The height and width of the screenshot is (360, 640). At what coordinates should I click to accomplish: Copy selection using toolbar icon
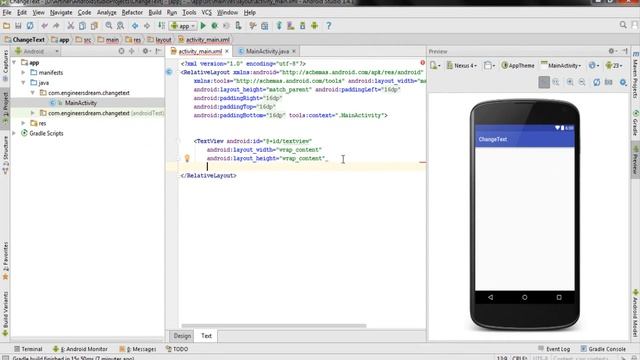coord(82,26)
